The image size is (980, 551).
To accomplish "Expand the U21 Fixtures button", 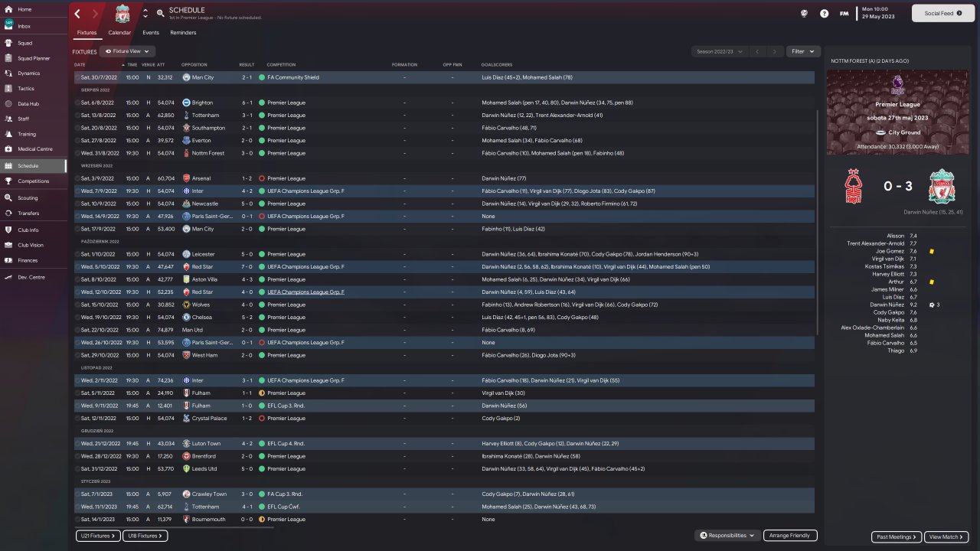I will point(98,536).
